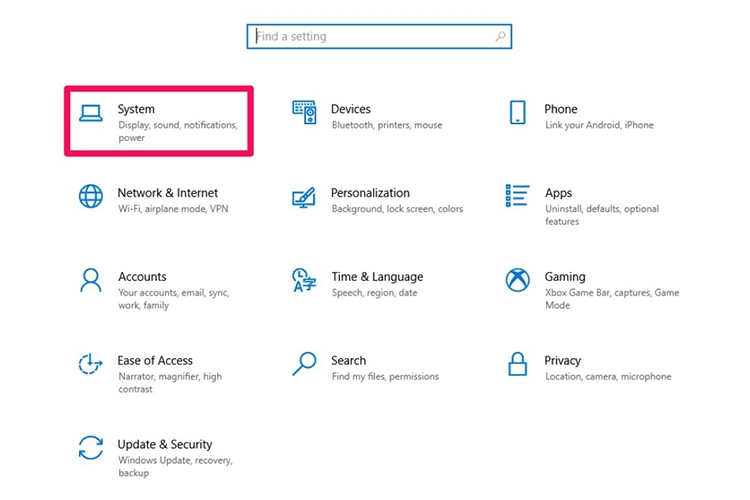Open the System settings title link
This screenshot has width=750, height=500.
pyautogui.click(x=136, y=109)
